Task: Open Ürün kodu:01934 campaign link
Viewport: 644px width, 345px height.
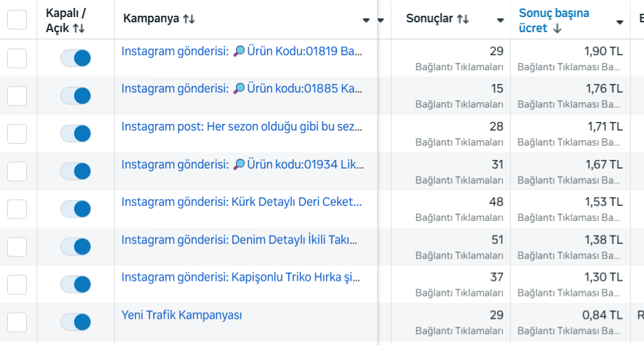Action: point(243,164)
